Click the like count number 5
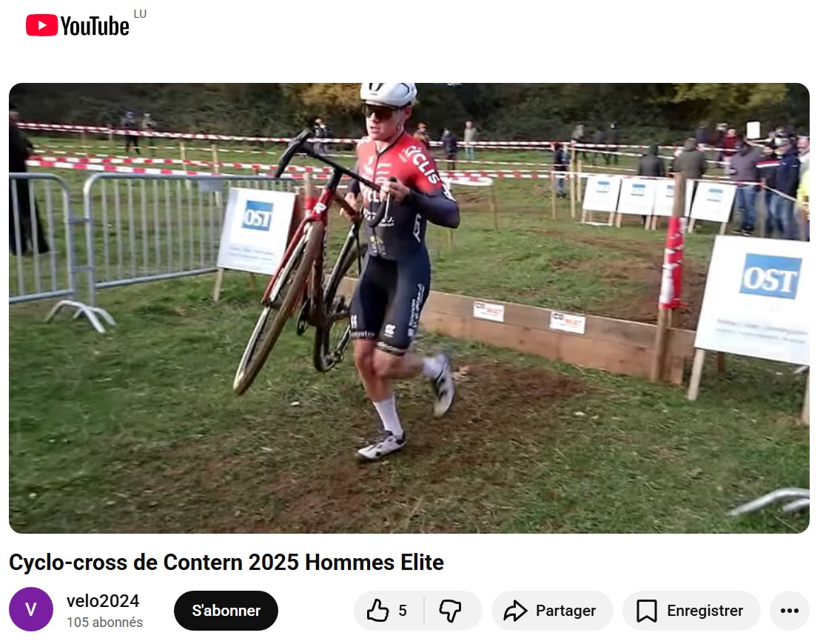This screenshot has width=823, height=644. coord(403,611)
